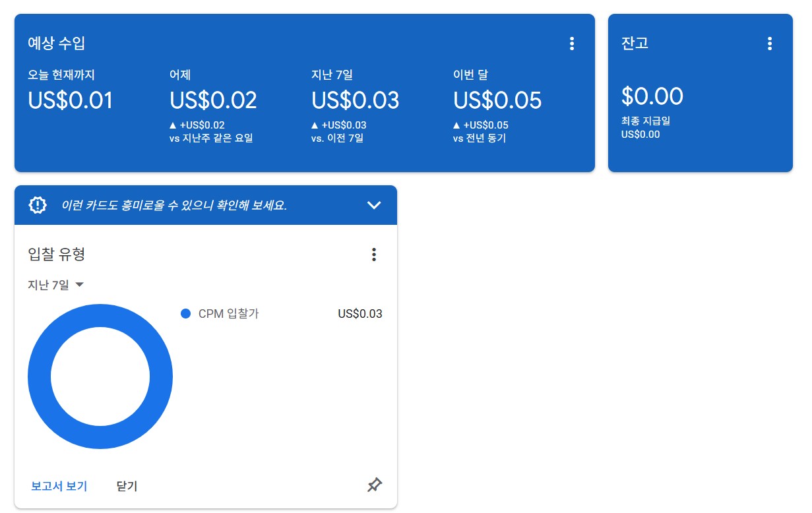Click the blue CPM 입찰가 legend dot
This screenshot has width=812, height=513.
pos(185,314)
